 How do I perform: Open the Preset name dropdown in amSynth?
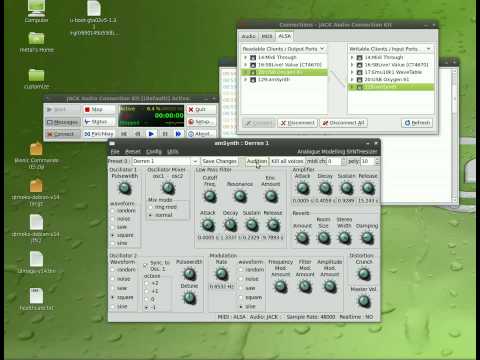coord(195,161)
